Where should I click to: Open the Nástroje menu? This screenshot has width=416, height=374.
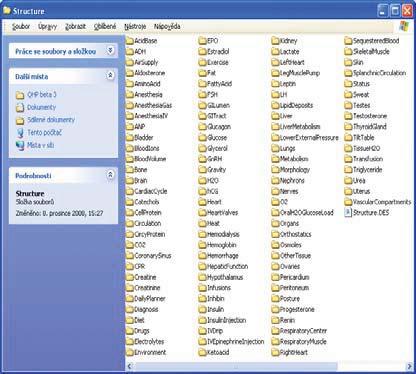point(135,26)
